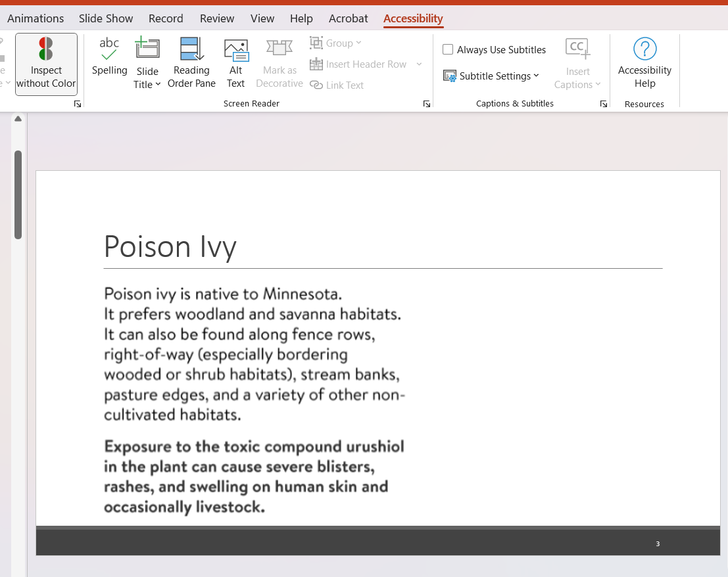
Task: Open the Alt Text pane
Action: point(236,63)
